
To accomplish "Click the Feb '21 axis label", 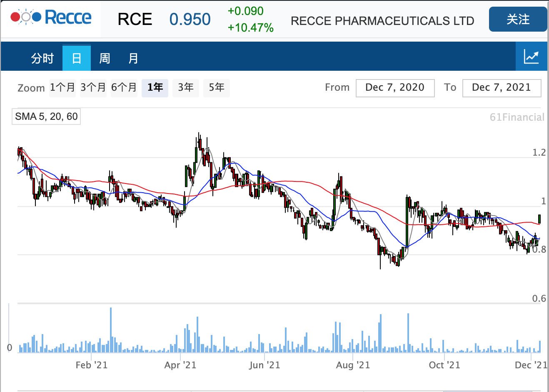I will click(92, 365).
